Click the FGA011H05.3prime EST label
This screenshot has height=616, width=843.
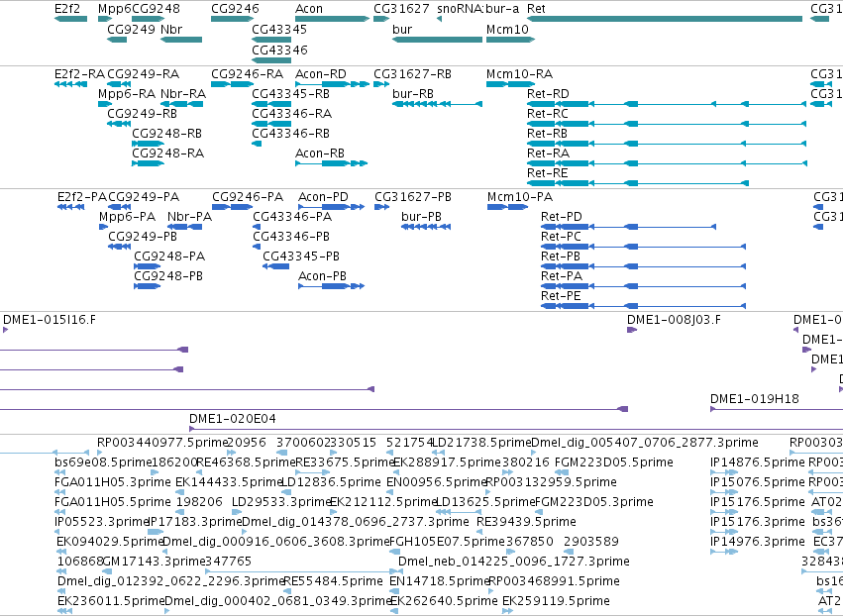[x=112, y=482]
